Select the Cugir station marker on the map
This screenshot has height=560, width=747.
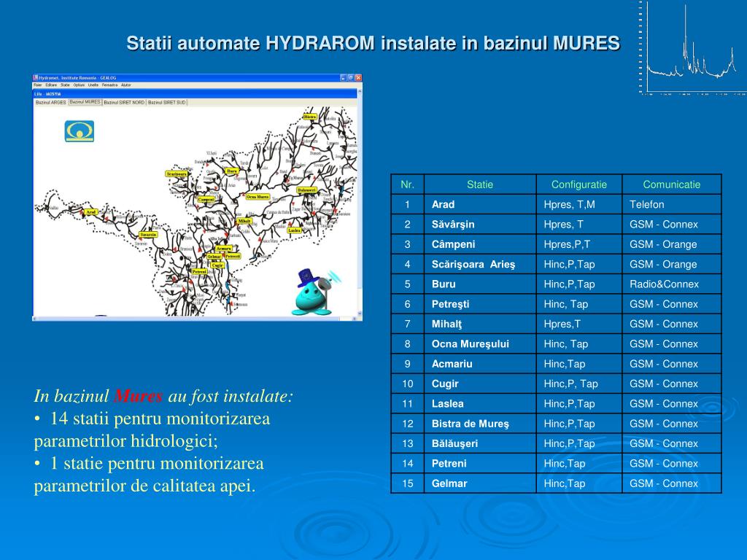pyautogui.click(x=217, y=265)
